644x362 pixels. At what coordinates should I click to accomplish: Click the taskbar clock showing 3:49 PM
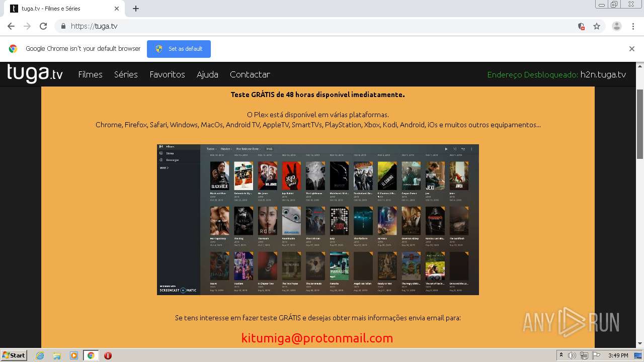tap(618, 355)
